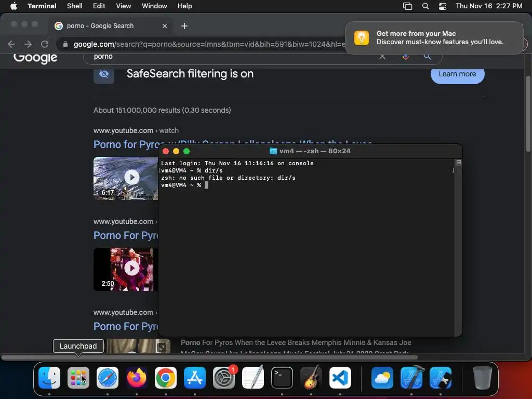
Task: Close the Google Search tab
Action: [165, 26]
